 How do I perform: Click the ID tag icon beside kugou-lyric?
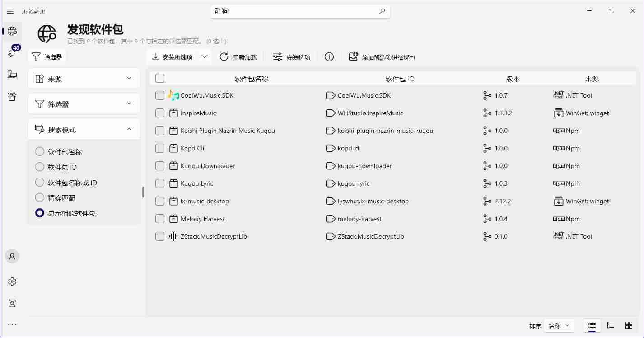[x=330, y=183]
